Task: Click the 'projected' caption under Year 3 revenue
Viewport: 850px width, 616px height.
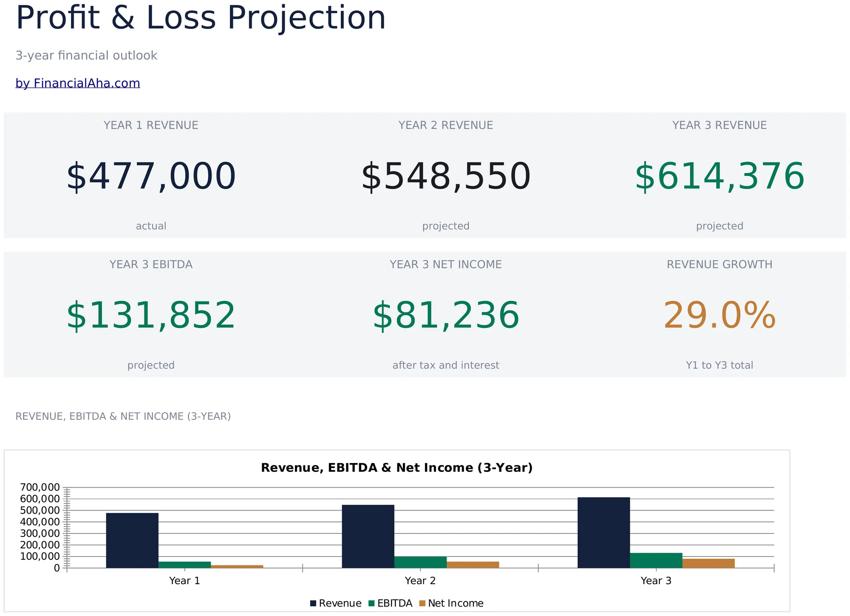Action: [720, 226]
